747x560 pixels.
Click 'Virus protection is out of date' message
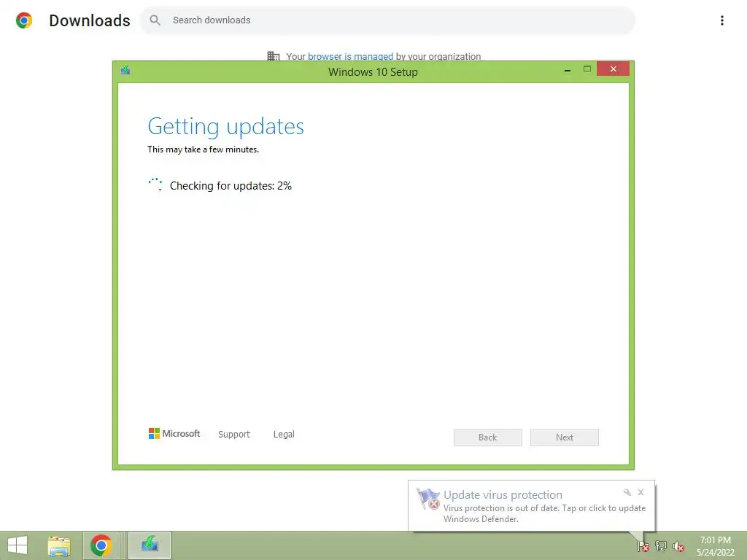(x=544, y=513)
